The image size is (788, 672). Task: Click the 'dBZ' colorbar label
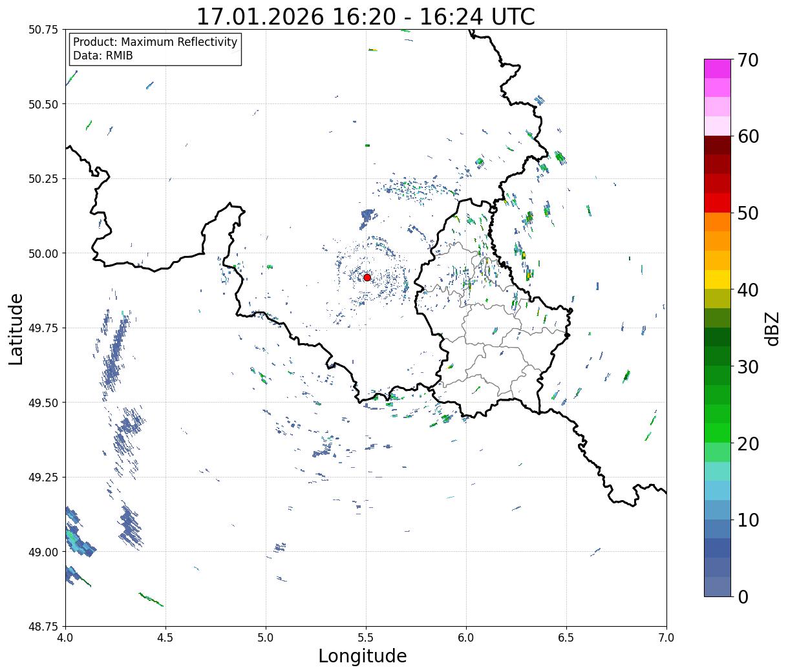[772, 328]
